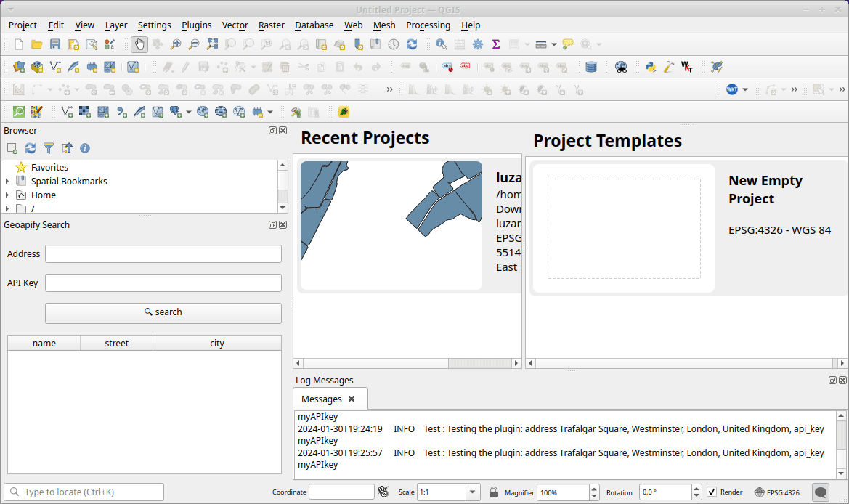This screenshot has width=849, height=504.
Task: Activate the Map Tips speech bubble icon
Action: click(x=567, y=44)
